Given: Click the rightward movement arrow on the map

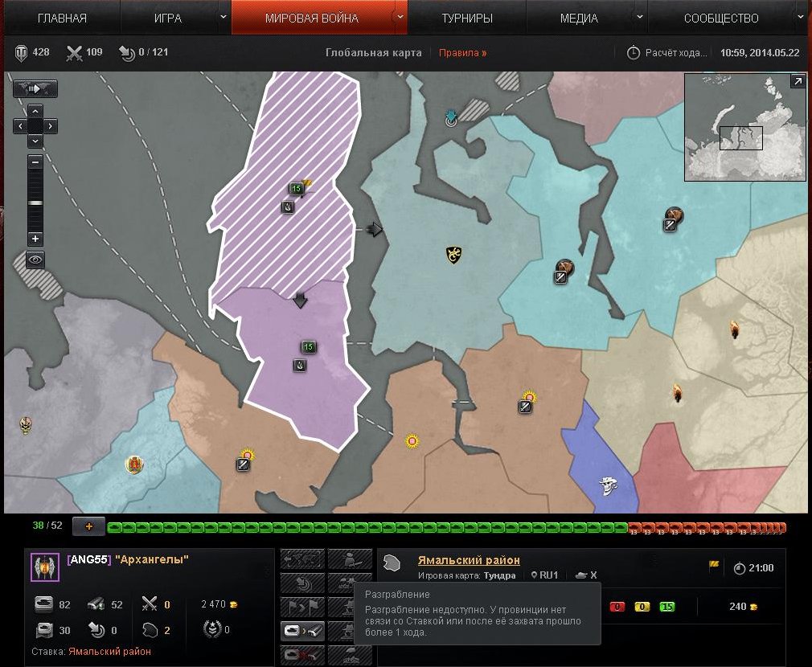Looking at the screenshot, I should click(x=375, y=229).
